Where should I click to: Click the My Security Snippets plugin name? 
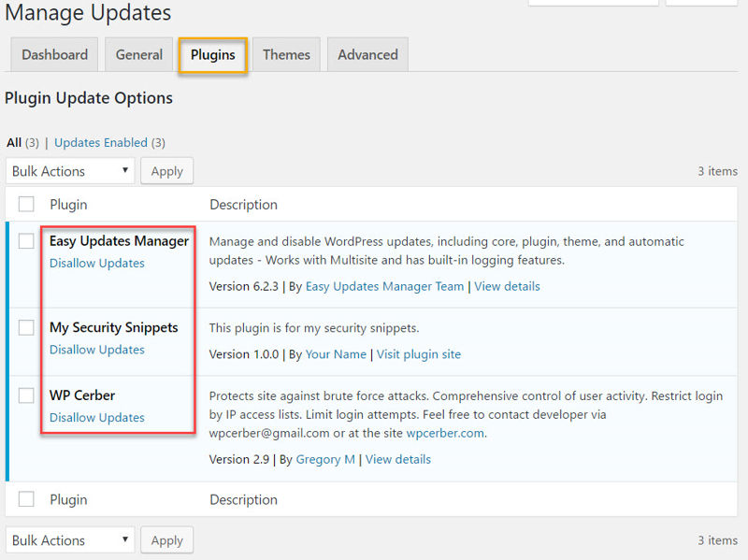tap(113, 328)
